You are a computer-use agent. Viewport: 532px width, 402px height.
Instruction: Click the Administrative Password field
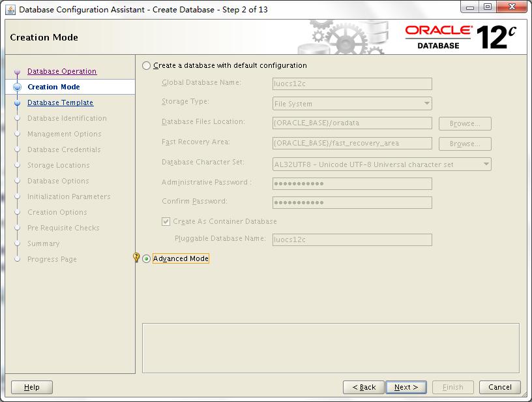352,183
